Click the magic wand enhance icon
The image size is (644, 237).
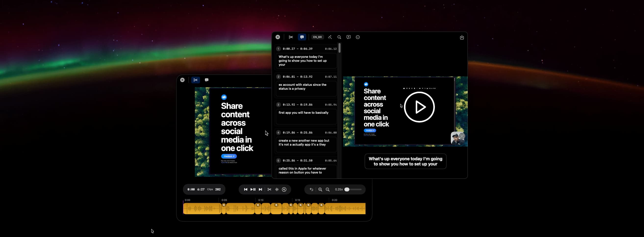point(329,37)
